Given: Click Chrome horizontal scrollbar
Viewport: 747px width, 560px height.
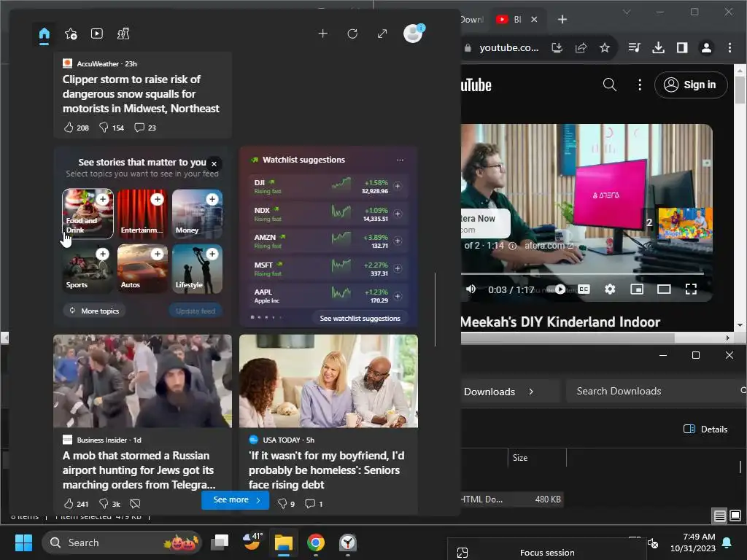Looking at the screenshot, I should pos(568,338).
